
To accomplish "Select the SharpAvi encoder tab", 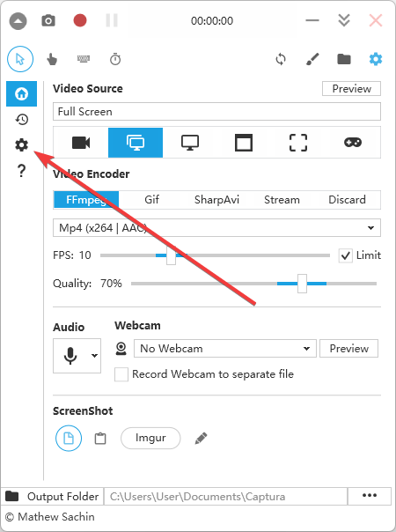I will [216, 199].
